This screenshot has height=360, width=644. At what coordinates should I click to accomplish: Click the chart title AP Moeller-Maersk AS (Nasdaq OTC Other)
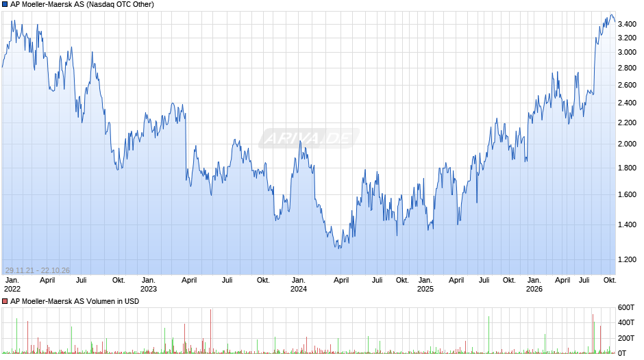82,5
